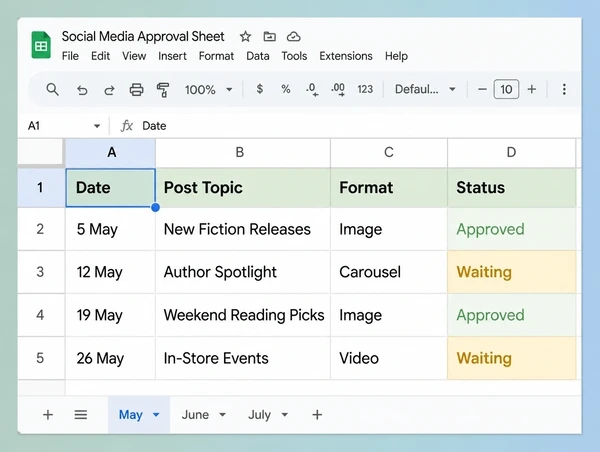Increase font size with plus button

tap(531, 89)
